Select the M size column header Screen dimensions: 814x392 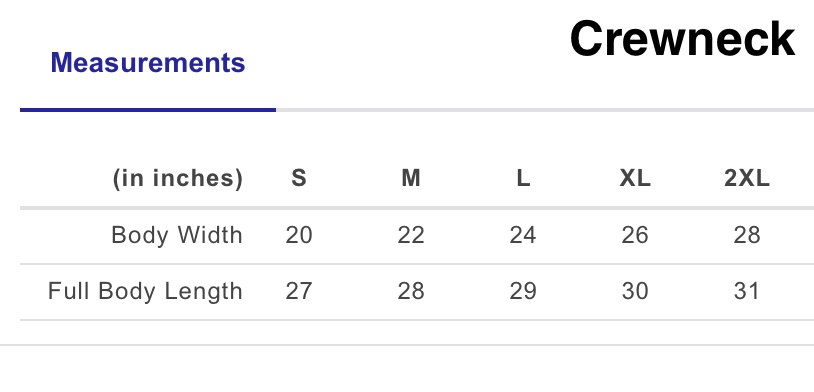411,179
